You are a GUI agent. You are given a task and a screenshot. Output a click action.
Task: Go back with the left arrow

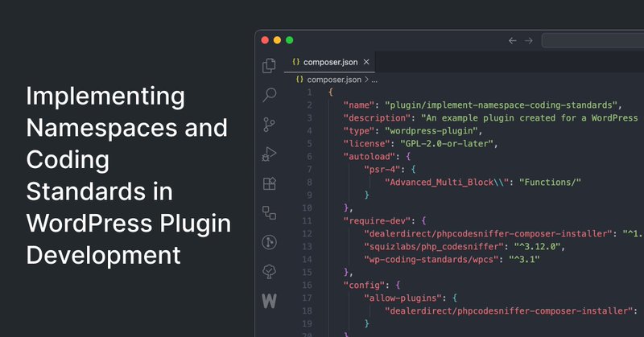(x=512, y=41)
